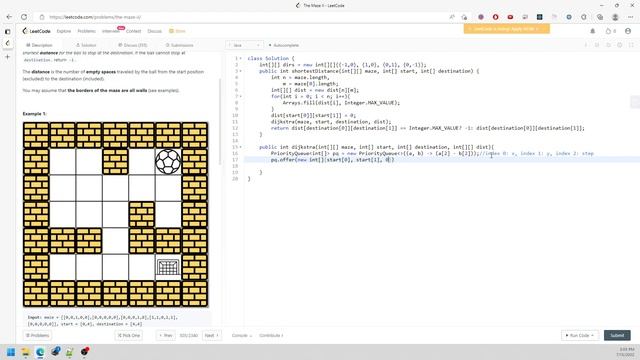The height and width of the screenshot is (360, 640).
Task: Click the taskbar clock and date
Action: coord(626,352)
